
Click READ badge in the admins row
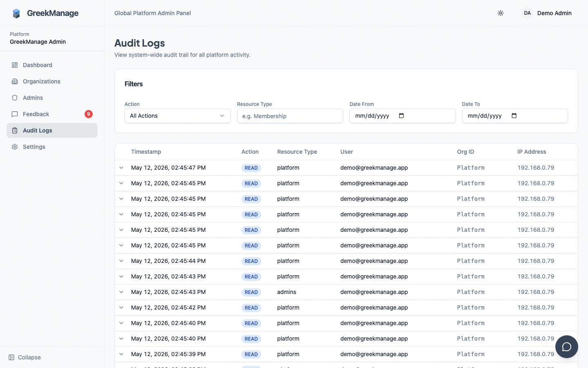point(251,292)
